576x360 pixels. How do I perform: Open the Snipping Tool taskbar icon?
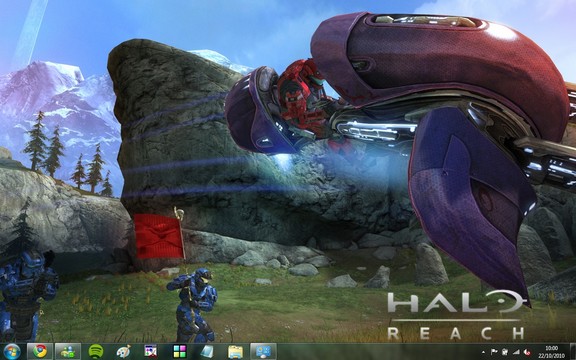tap(151, 352)
